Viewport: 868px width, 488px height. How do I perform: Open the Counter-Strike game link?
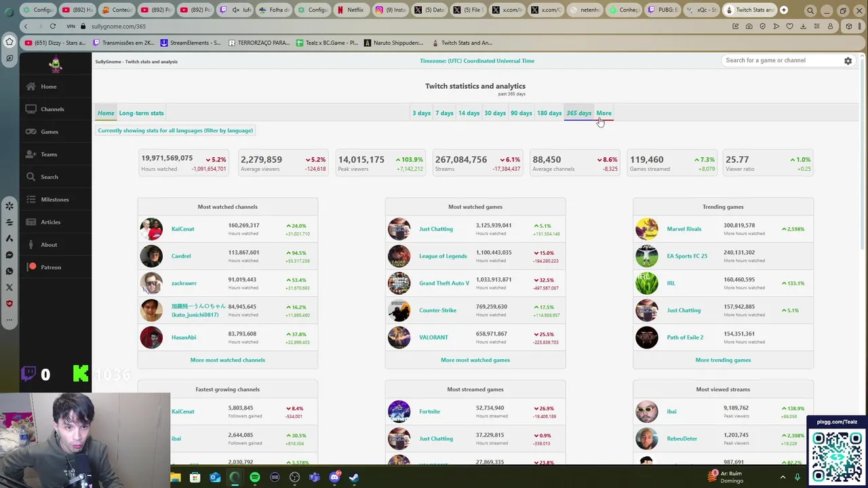click(437, 310)
